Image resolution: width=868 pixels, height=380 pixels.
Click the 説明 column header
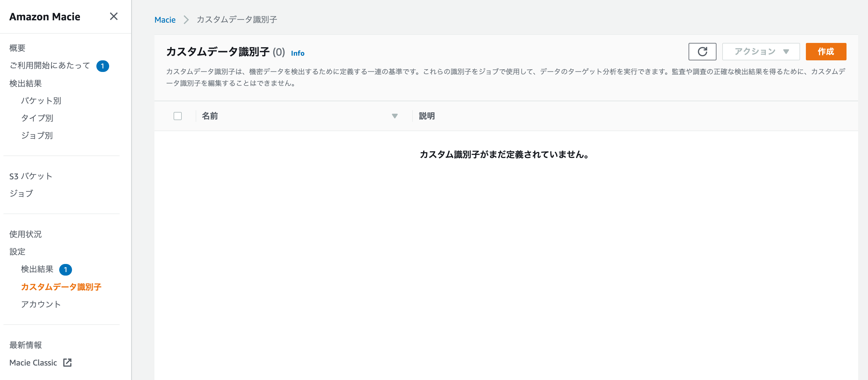(426, 116)
